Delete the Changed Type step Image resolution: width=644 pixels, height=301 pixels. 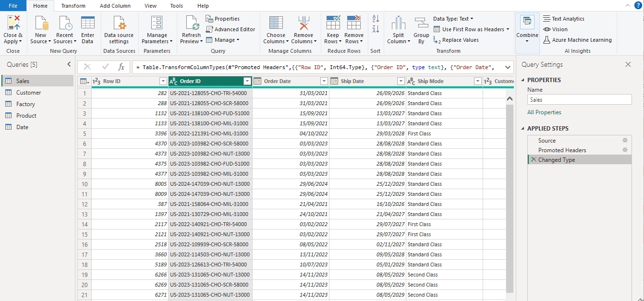[x=533, y=159]
